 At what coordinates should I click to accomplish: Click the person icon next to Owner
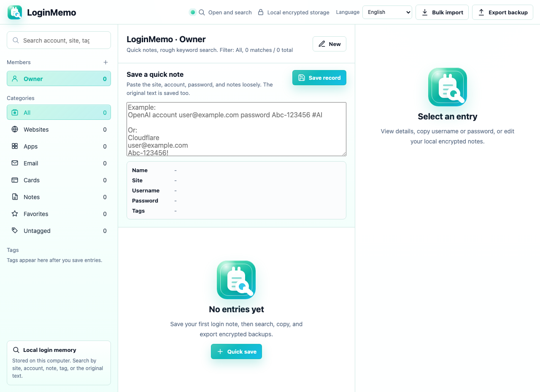(15, 78)
